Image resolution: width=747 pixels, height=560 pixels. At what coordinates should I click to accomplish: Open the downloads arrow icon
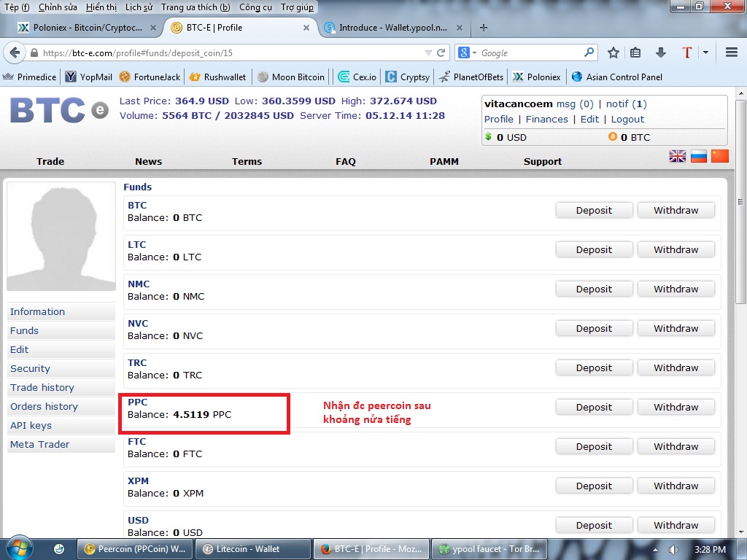660,52
